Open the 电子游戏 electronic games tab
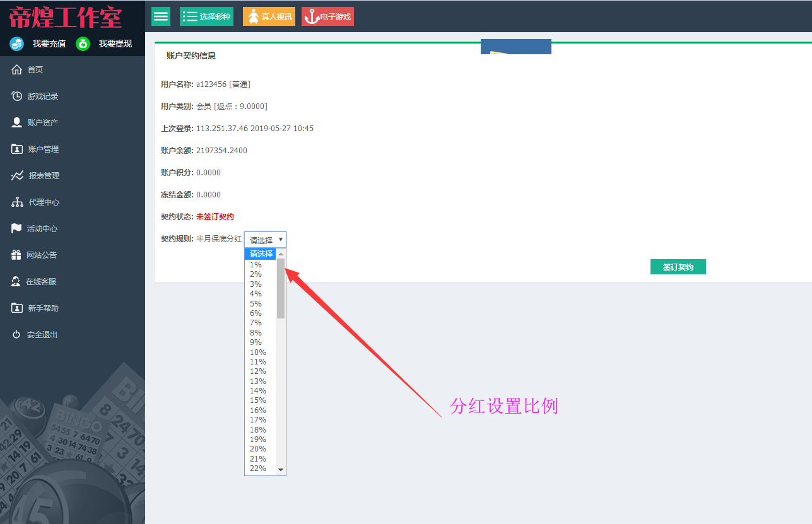Viewport: 812px width, 524px height. click(327, 16)
